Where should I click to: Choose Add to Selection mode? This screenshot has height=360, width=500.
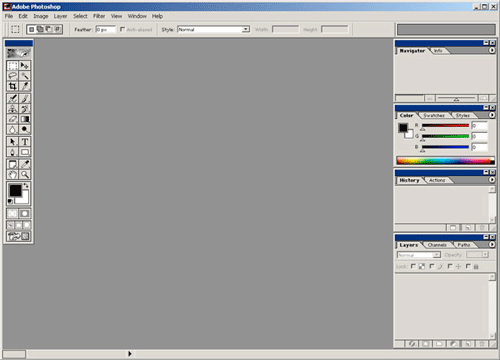[40, 29]
